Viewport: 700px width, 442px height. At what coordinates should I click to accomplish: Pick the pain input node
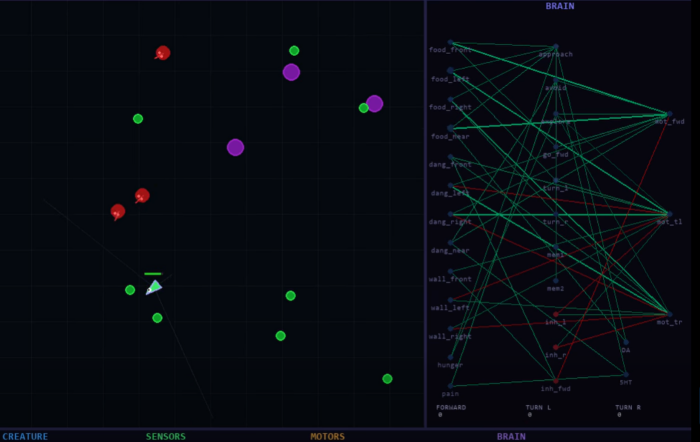(x=450, y=386)
